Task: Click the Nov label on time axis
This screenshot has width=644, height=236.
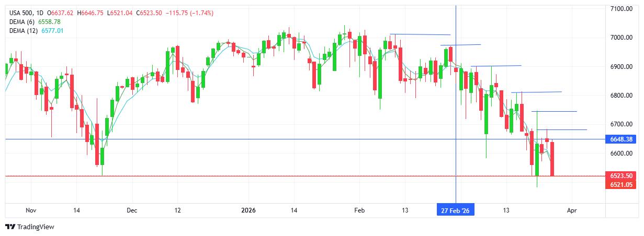Action: pos(30,210)
